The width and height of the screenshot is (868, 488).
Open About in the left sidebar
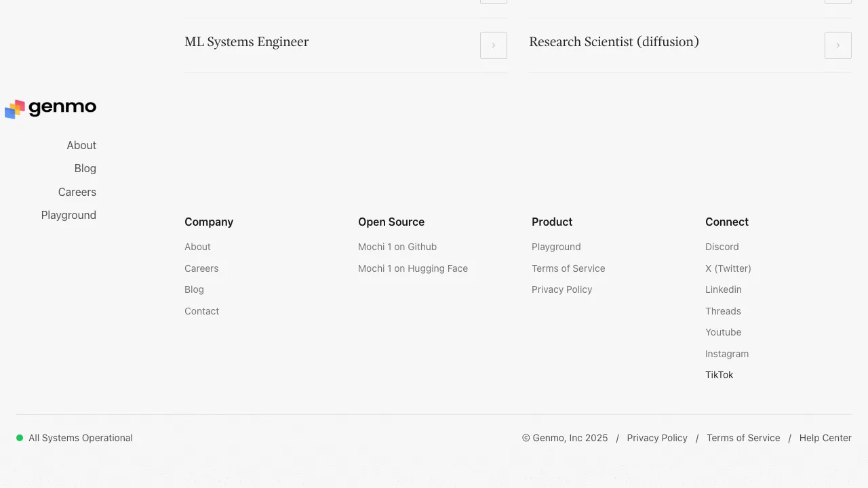81,145
